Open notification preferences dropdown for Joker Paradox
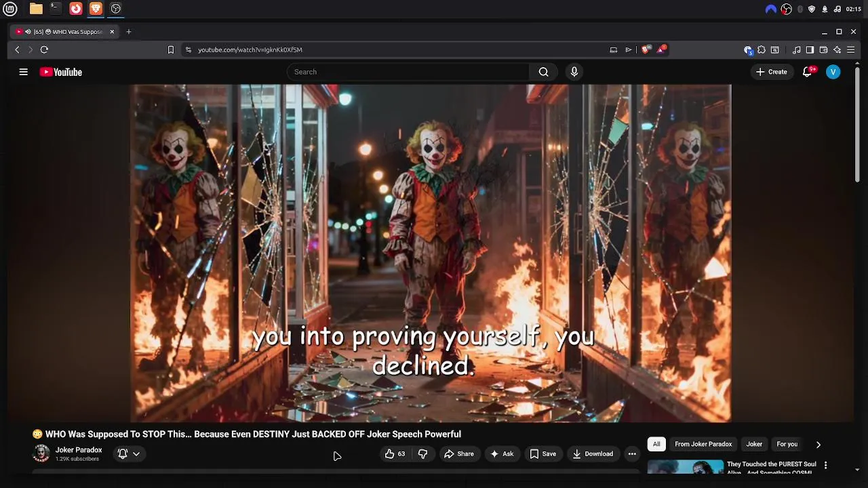The image size is (868, 488). click(x=129, y=454)
